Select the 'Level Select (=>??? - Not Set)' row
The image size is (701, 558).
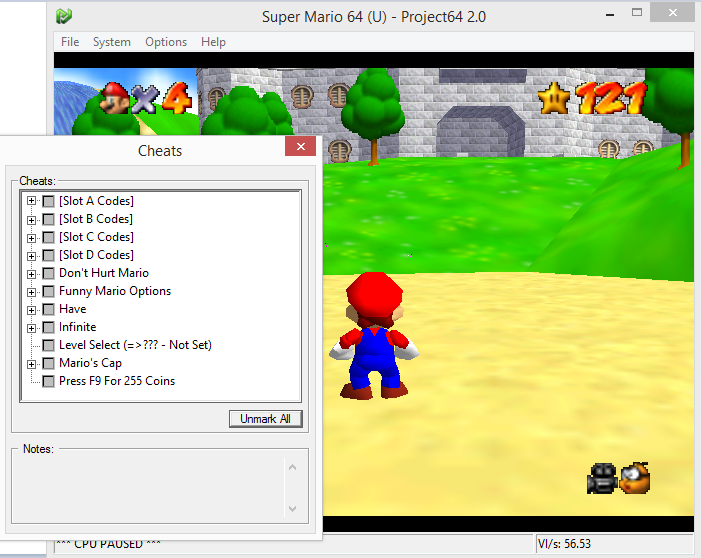click(x=135, y=345)
